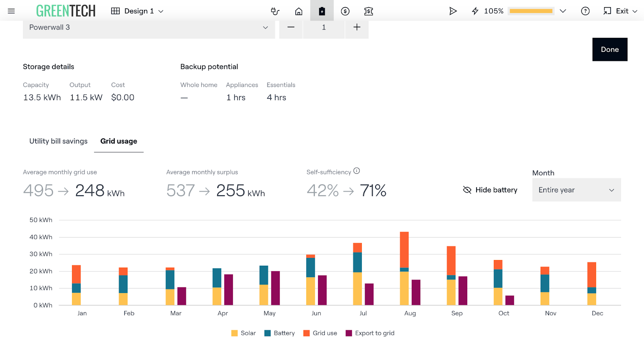Open the incentives ticket icon
The image size is (644, 359).
pyautogui.click(x=369, y=11)
